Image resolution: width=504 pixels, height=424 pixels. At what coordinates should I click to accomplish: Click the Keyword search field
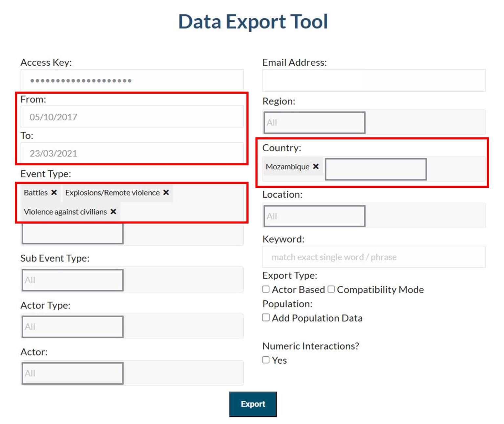373,257
